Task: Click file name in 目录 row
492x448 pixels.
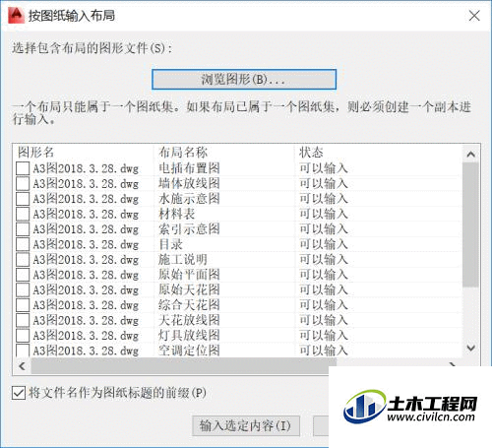Action: tap(86, 244)
